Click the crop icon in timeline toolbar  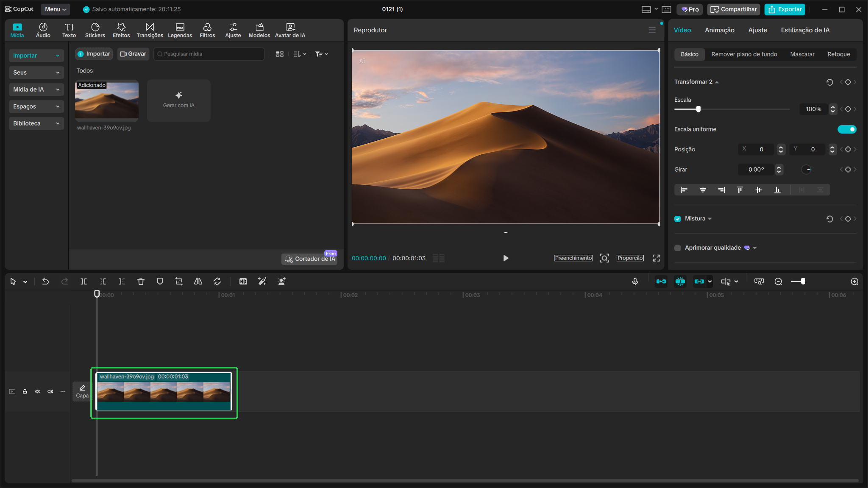[x=179, y=282]
